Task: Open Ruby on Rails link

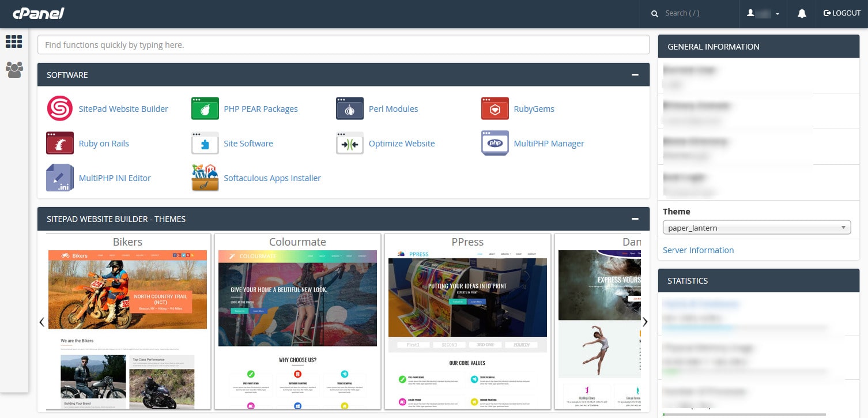Action: [104, 144]
